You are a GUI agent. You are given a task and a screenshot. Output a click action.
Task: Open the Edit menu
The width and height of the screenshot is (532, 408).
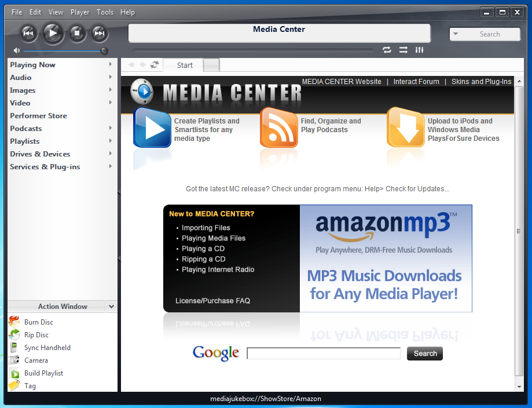35,12
